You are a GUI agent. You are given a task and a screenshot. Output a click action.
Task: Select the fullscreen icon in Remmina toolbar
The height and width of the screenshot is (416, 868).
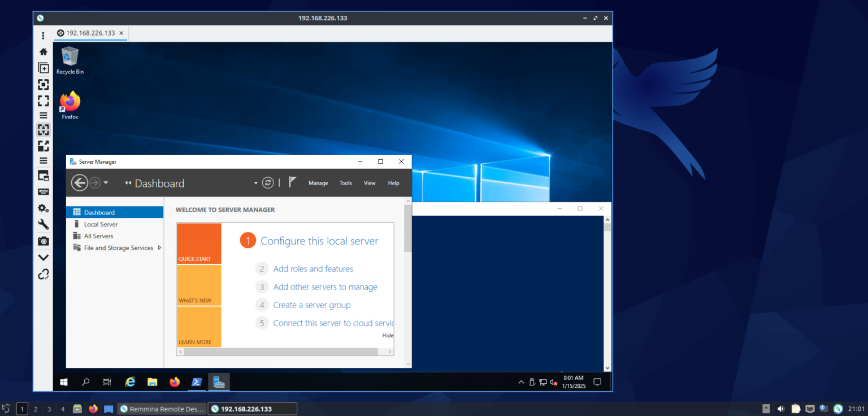44,100
